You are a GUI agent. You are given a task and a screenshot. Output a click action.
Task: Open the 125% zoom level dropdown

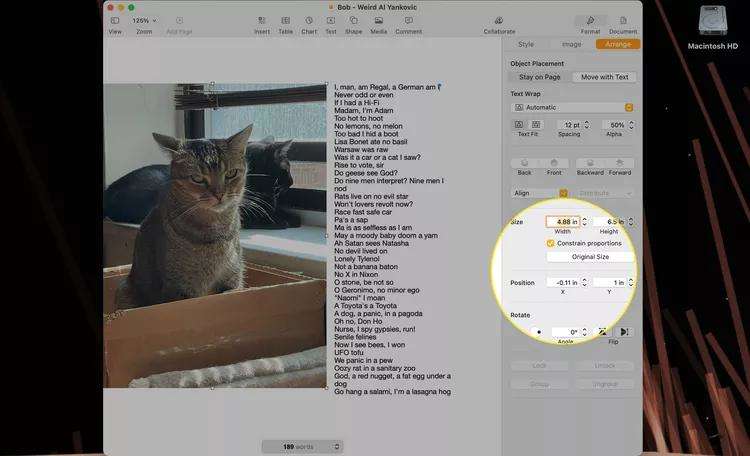coord(145,20)
